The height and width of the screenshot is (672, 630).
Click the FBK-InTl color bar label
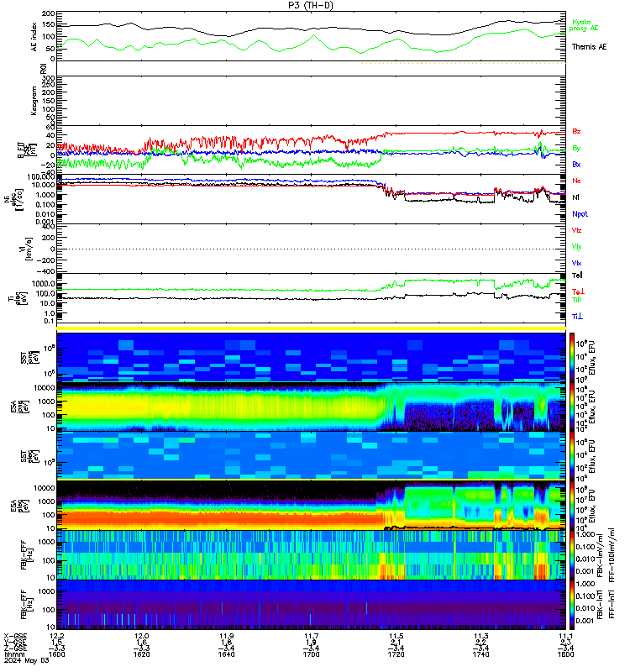click(x=601, y=604)
